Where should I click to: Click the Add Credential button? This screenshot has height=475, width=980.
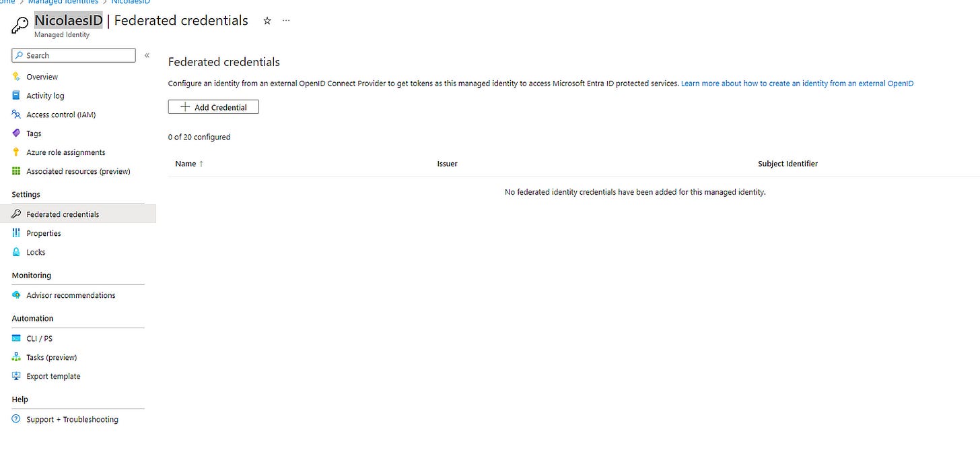point(213,107)
